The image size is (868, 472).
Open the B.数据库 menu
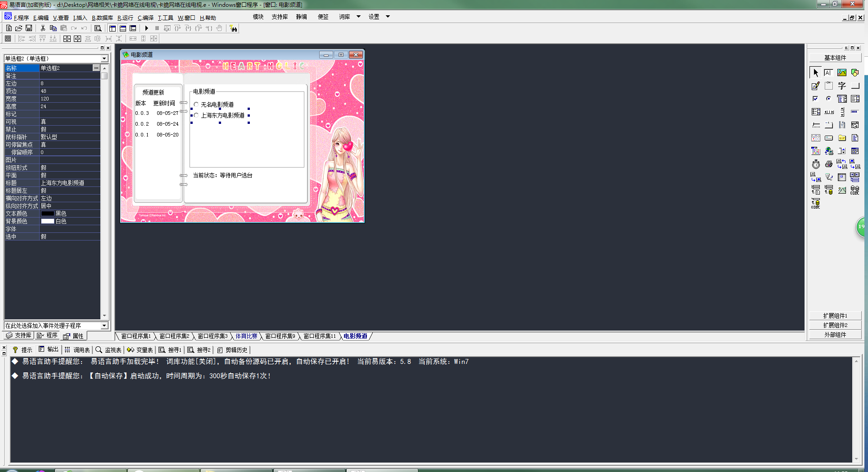[x=102, y=18]
